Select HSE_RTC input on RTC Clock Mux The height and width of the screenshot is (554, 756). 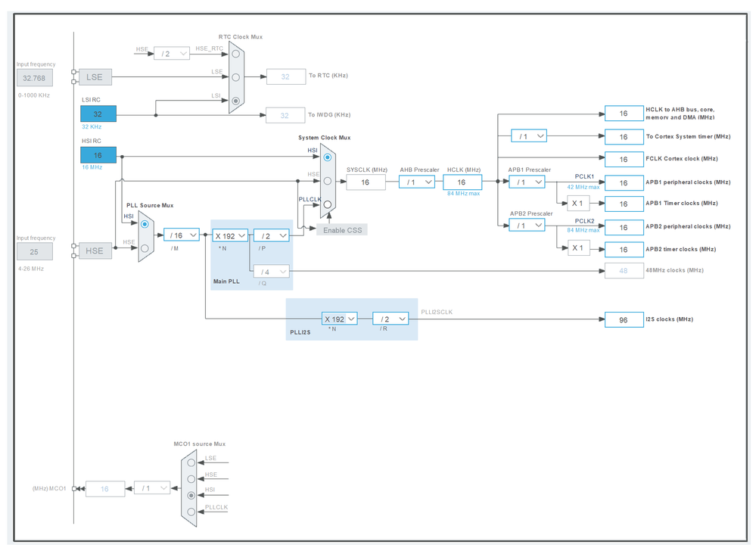(236, 54)
